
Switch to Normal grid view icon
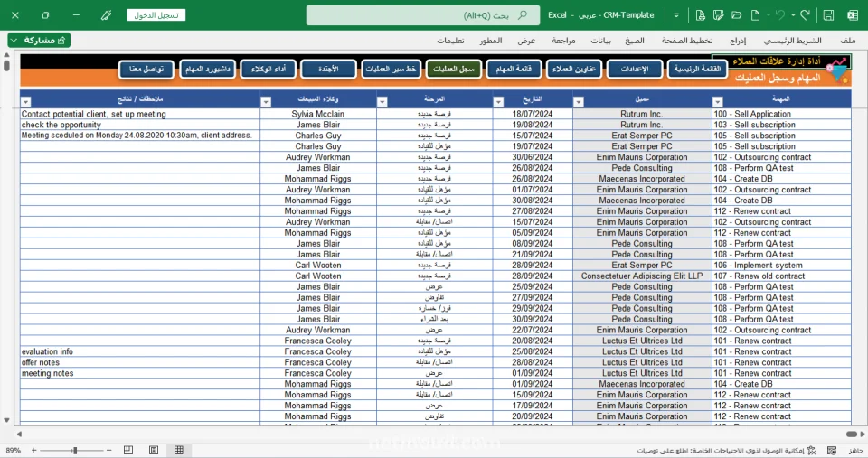179,450
